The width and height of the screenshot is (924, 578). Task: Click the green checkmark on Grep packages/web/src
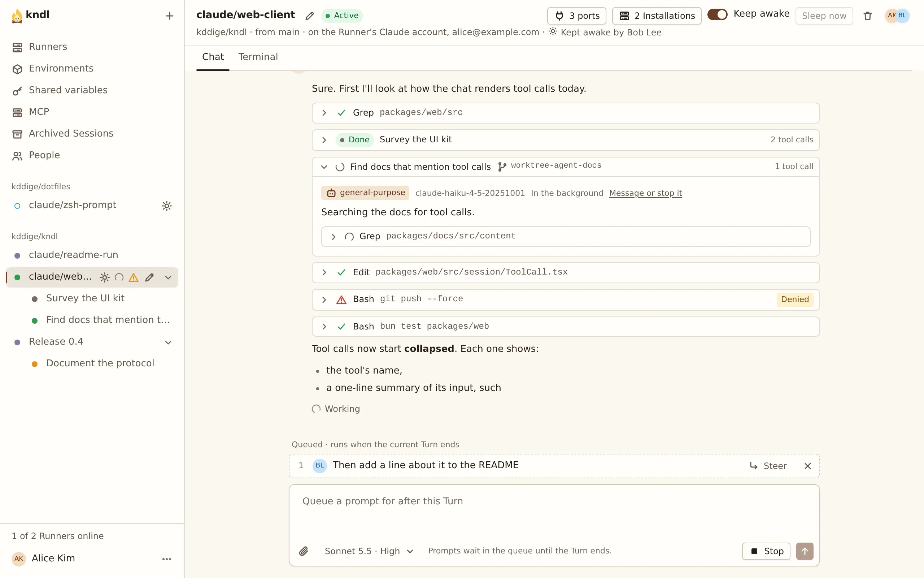341,113
